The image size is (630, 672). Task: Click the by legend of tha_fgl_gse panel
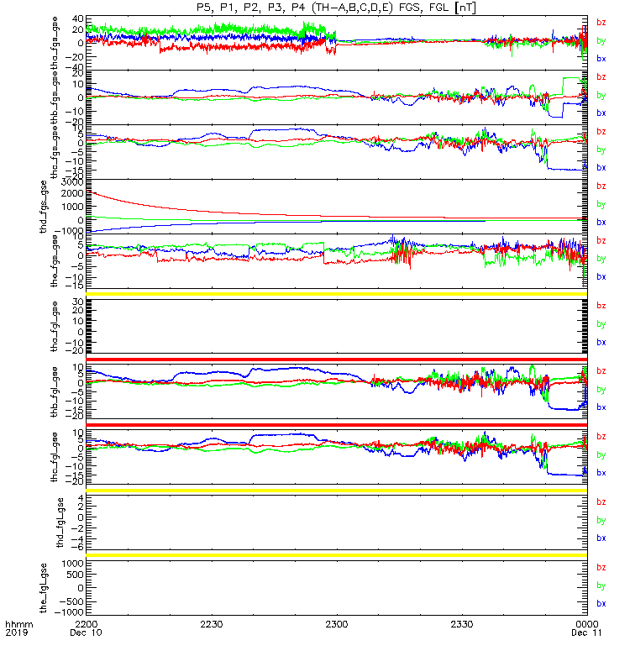(x=601, y=324)
